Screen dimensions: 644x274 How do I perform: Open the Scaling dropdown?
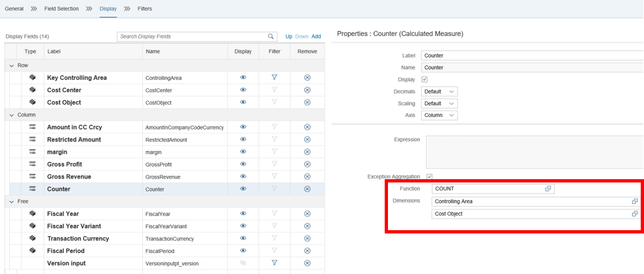(440, 103)
